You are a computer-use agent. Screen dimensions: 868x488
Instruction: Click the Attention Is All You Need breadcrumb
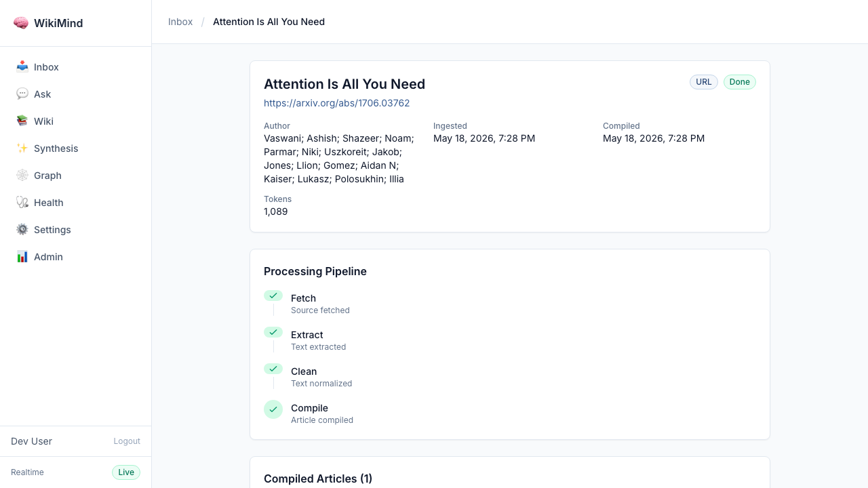(x=269, y=22)
